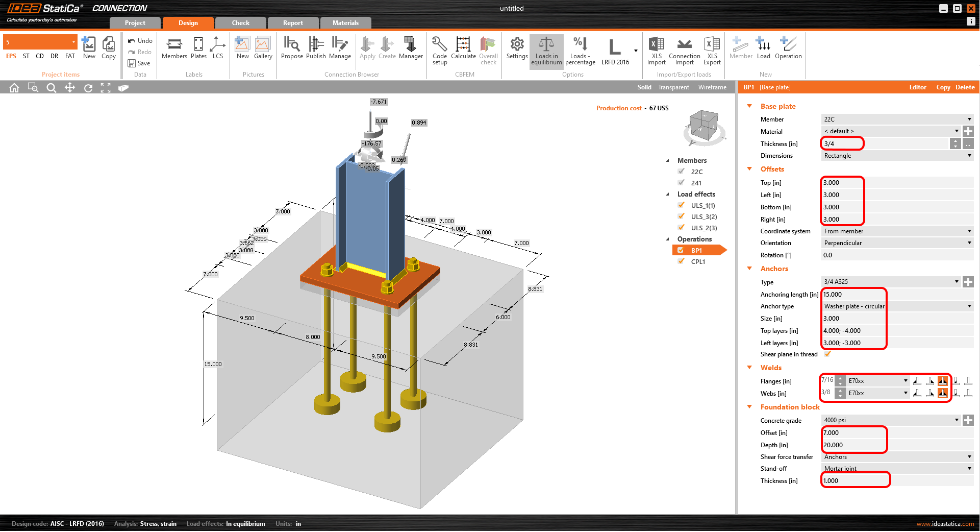Uncheck the CPL1 operation

pos(682,261)
